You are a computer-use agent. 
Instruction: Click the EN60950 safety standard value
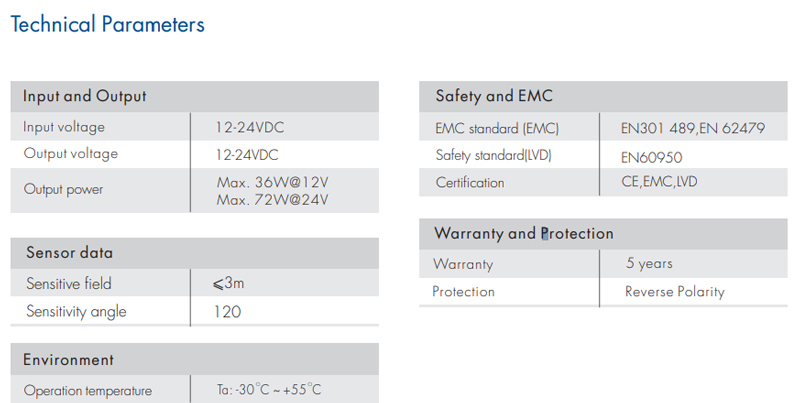click(651, 157)
